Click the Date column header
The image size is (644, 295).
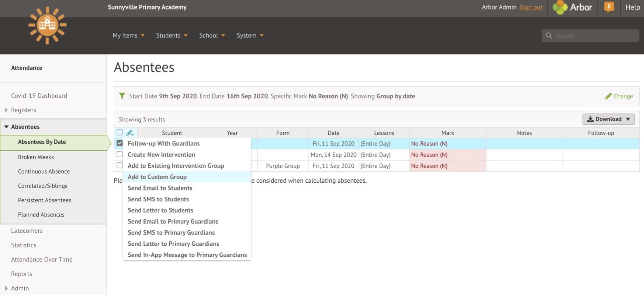coord(333,133)
